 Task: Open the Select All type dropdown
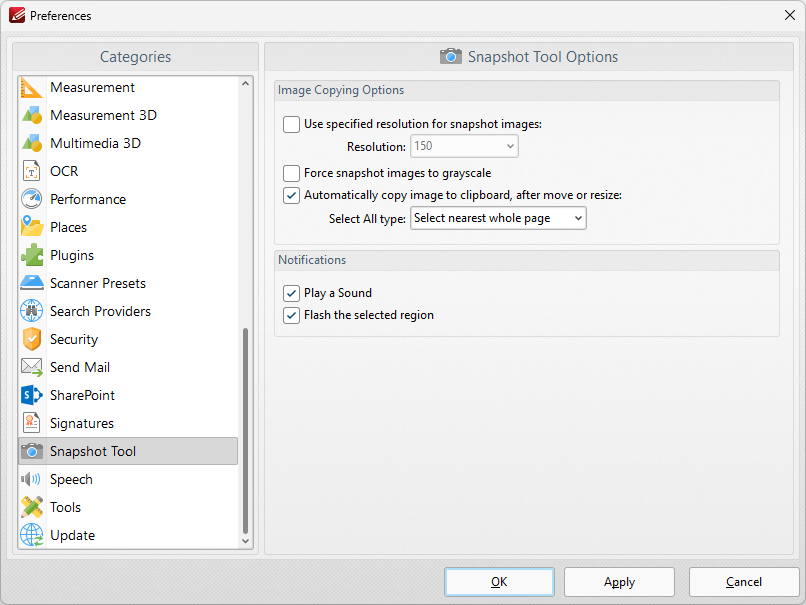click(x=498, y=218)
